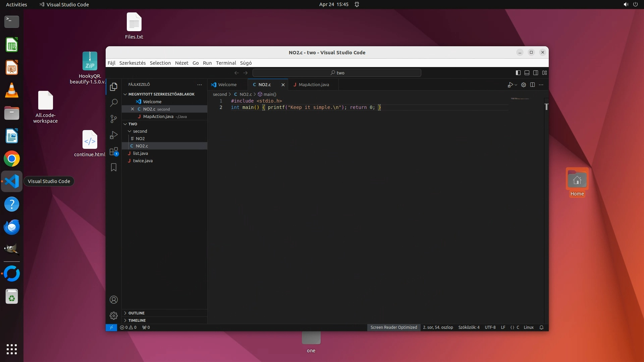Viewport: 644px width, 362px height.
Task: Open the Run and Debug view
Action: click(114, 135)
